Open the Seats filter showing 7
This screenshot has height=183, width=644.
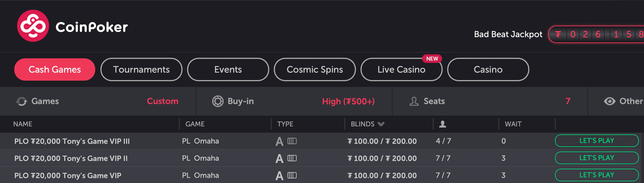pyautogui.click(x=568, y=101)
